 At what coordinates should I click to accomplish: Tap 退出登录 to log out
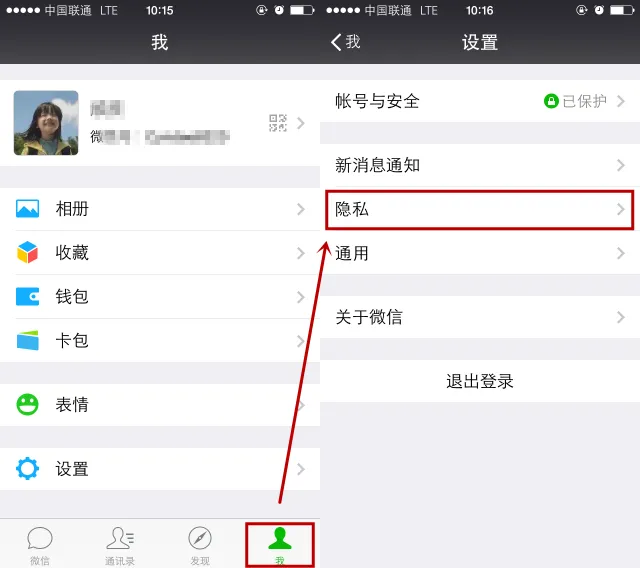480,381
